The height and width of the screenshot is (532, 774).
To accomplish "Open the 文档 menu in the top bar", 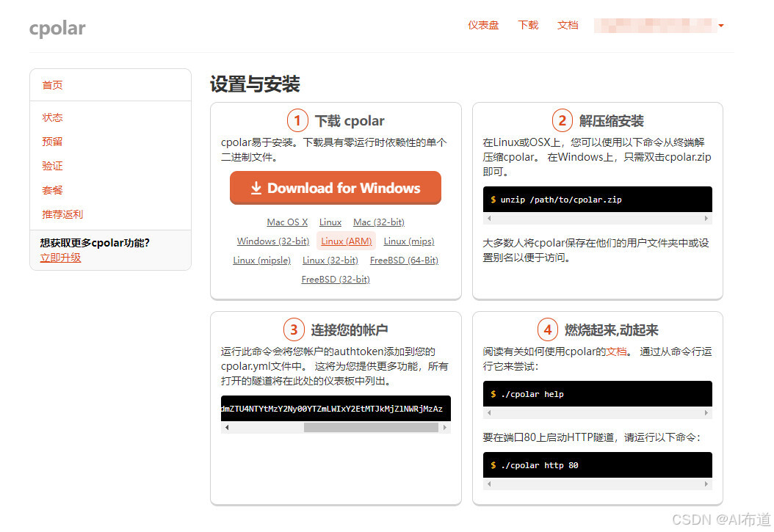I will coord(568,24).
